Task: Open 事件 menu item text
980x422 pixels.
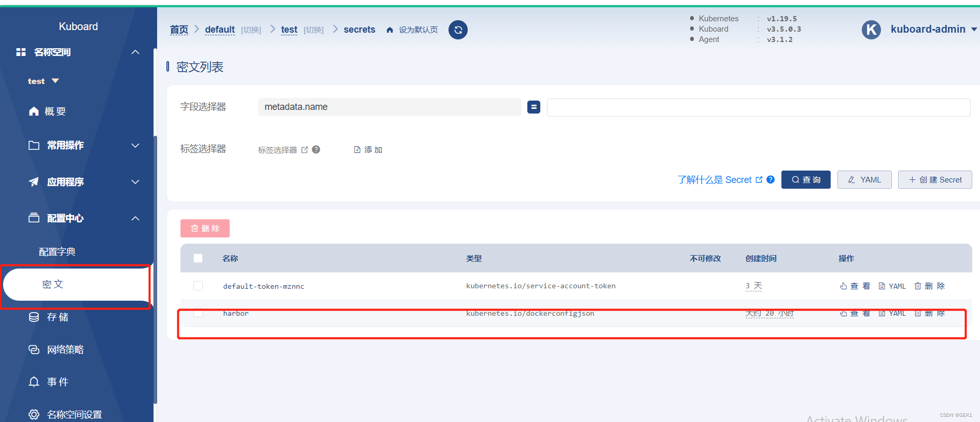Action: (58, 382)
